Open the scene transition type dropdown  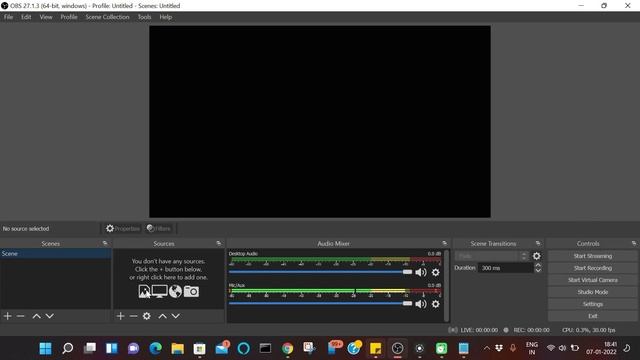[x=492, y=256]
